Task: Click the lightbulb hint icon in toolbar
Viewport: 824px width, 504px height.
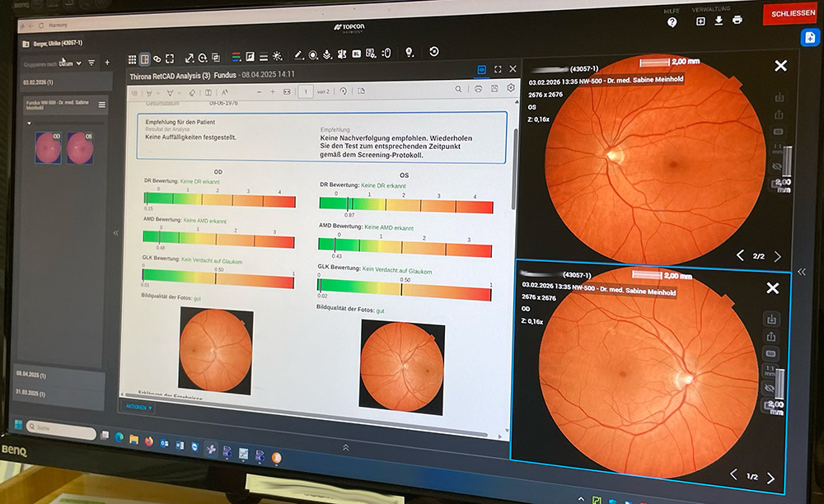Action: 410,52
